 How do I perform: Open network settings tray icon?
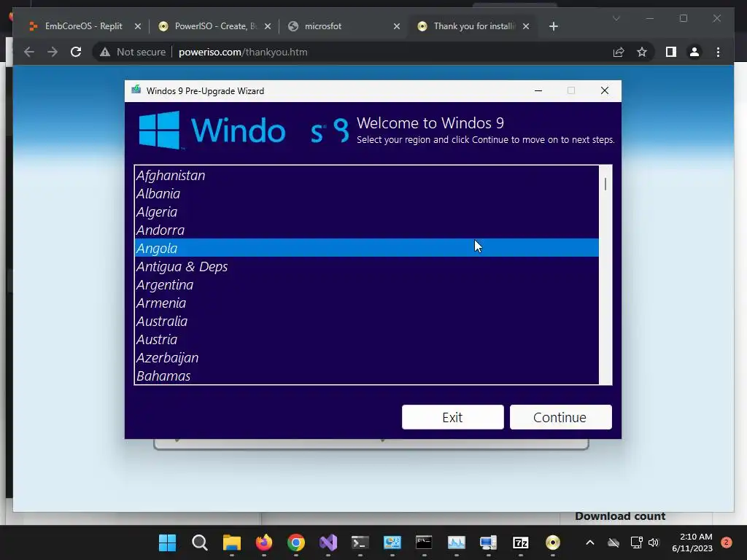pos(636,542)
